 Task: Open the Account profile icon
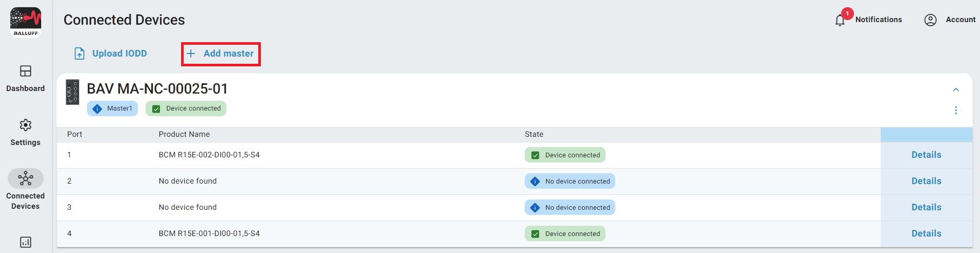click(930, 20)
